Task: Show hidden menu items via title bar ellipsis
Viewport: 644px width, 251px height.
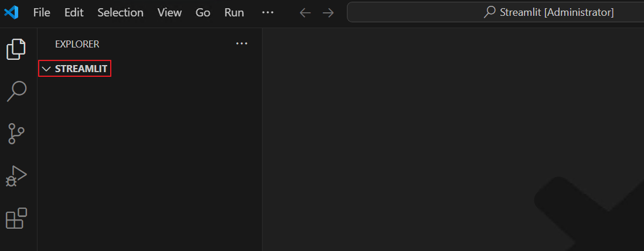Action: (268, 12)
